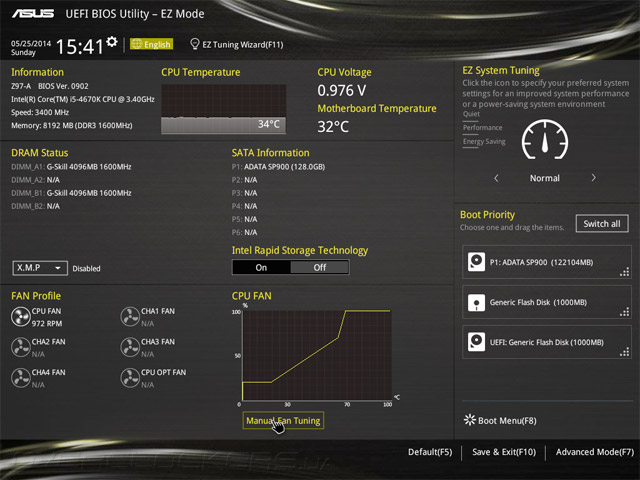Choose English language selector
Viewport: 640px width, 480px height.
point(151,44)
